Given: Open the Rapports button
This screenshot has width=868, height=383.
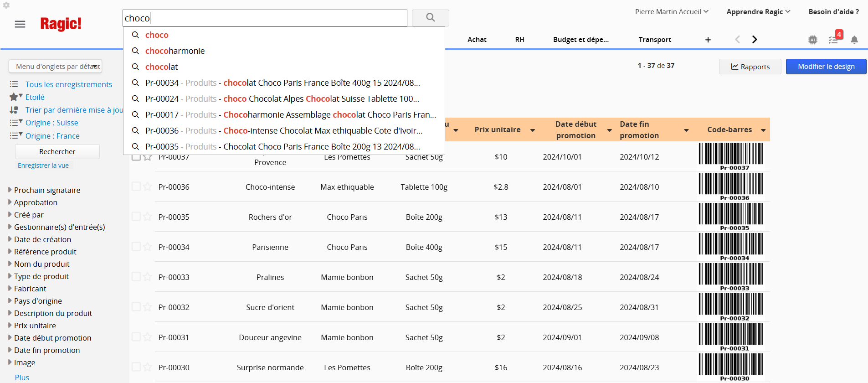Looking at the screenshot, I should [x=750, y=67].
